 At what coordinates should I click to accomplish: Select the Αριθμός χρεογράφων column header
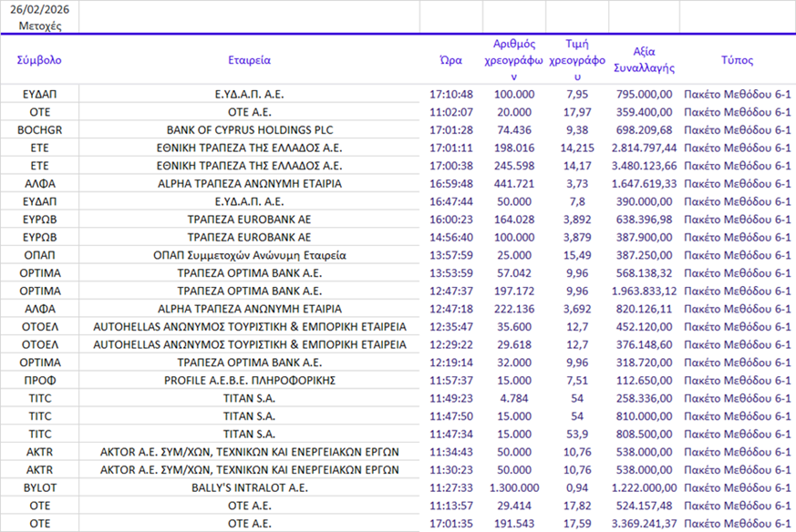click(x=513, y=60)
